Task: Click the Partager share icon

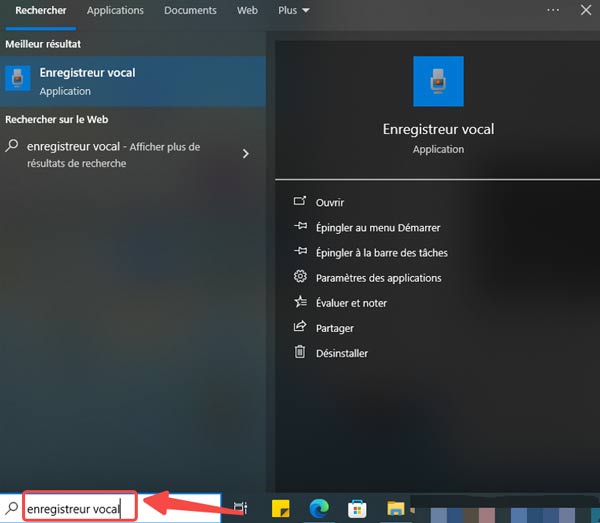Action: (299, 327)
